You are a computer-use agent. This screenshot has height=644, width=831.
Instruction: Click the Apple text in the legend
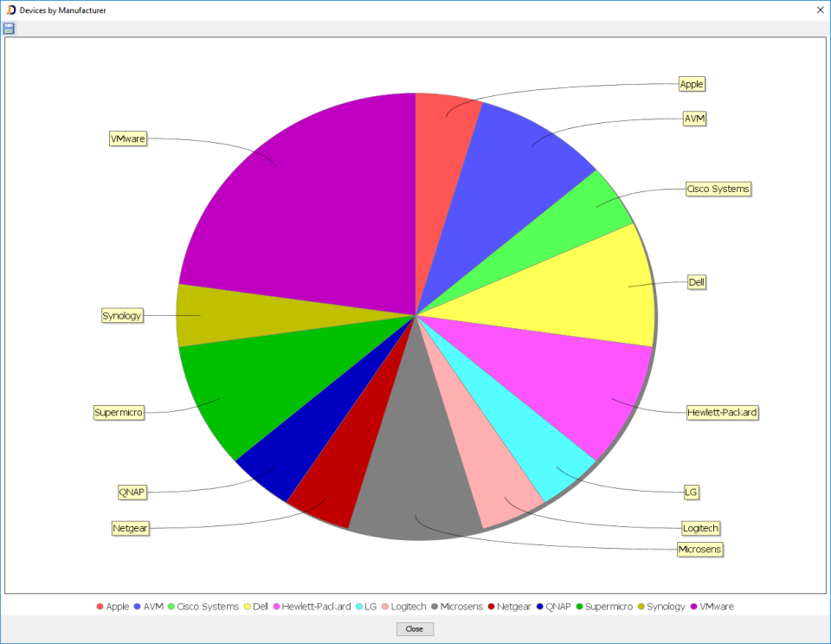click(117, 607)
